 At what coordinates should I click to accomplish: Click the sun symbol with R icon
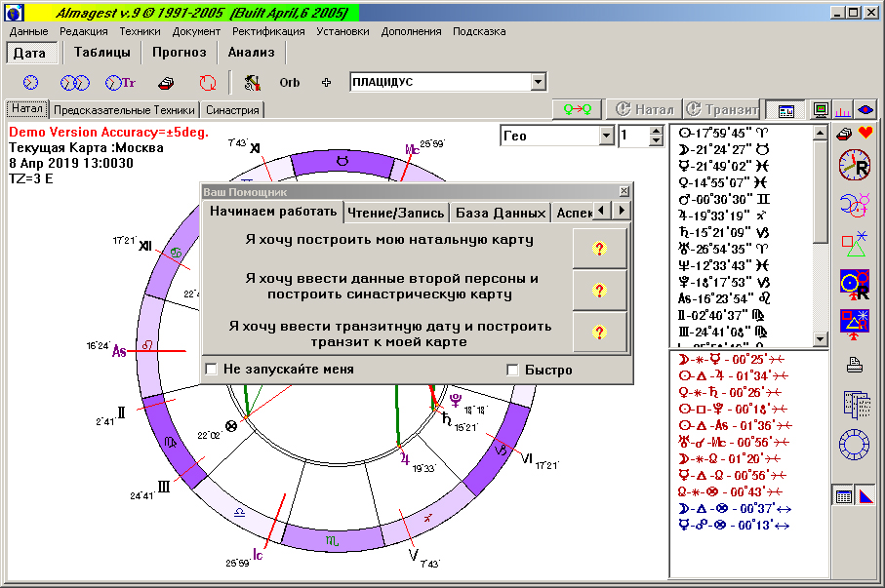pyautogui.click(x=855, y=284)
